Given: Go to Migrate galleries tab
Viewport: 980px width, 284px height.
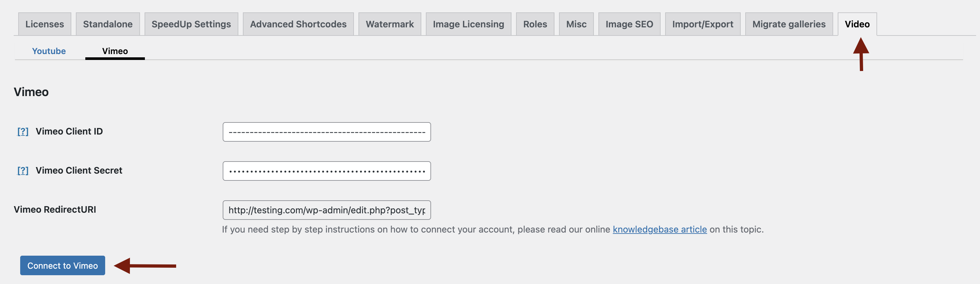Looking at the screenshot, I should click(x=789, y=24).
